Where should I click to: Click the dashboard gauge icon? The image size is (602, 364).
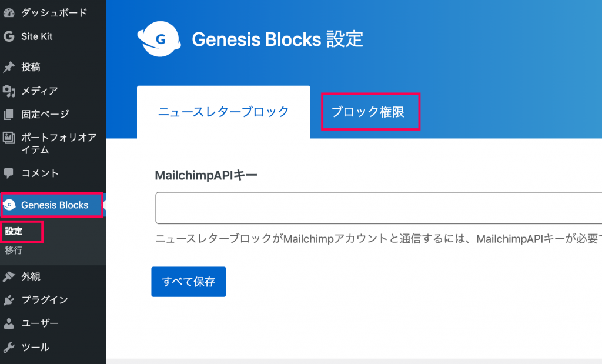[x=9, y=13]
